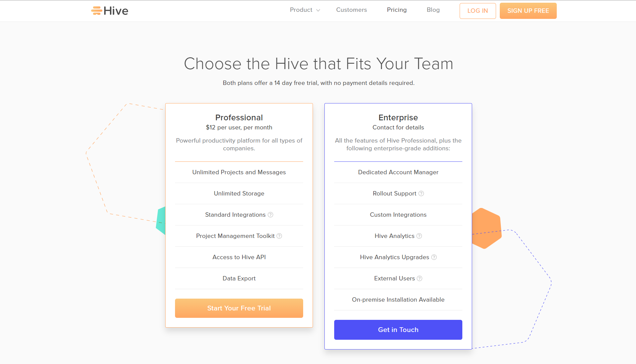
Task: Click help icon for Hive Analytics Upgrades
Action: click(x=434, y=257)
